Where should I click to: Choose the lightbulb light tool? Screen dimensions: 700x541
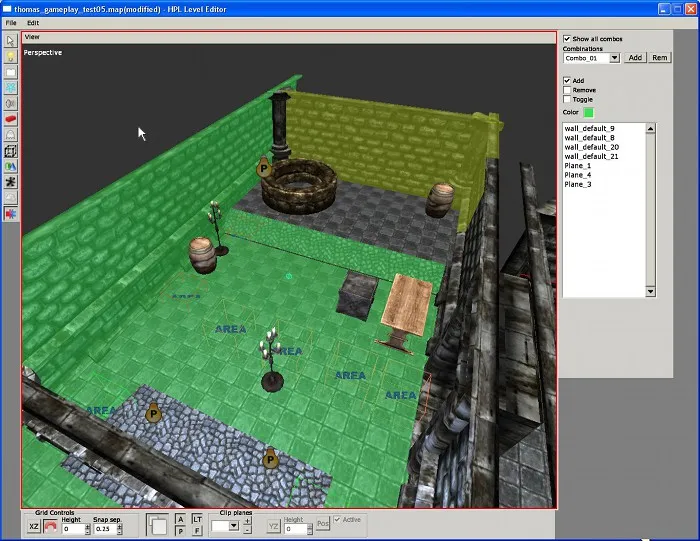click(10, 57)
